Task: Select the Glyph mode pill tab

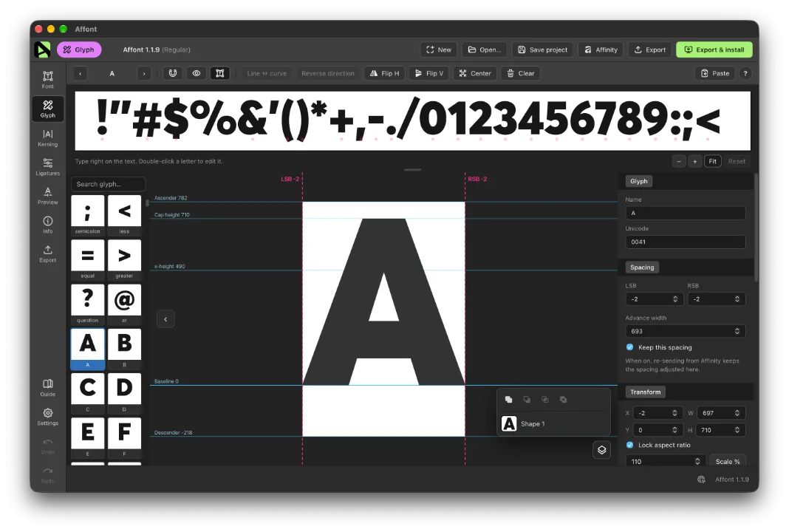Action: (79, 50)
